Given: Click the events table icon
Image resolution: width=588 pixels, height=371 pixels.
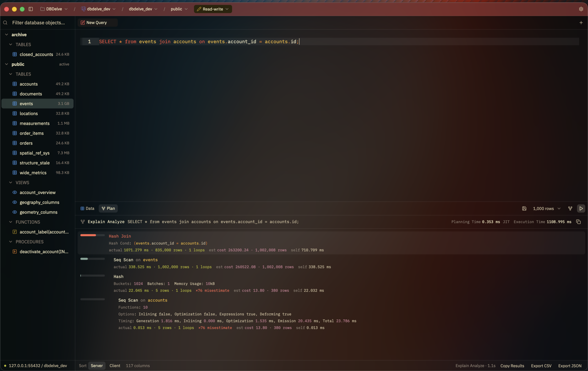Looking at the screenshot, I should (x=15, y=103).
